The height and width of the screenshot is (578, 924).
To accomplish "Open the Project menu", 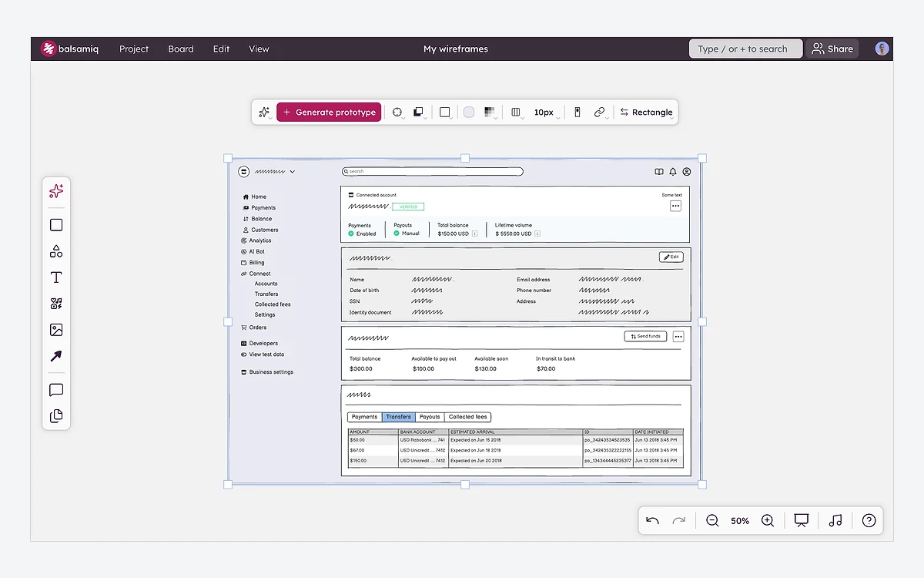I will pos(134,49).
